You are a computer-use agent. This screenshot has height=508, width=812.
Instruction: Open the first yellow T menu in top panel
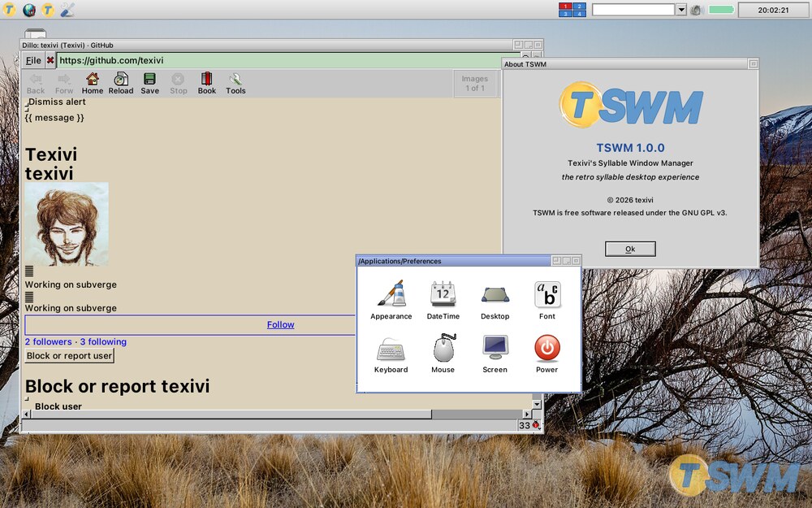pyautogui.click(x=9, y=9)
